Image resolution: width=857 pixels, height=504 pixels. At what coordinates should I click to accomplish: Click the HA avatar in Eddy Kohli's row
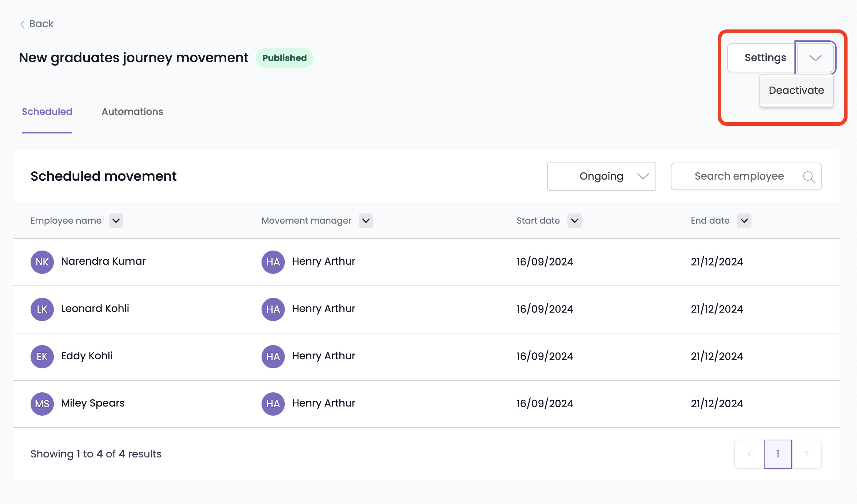pyautogui.click(x=273, y=356)
